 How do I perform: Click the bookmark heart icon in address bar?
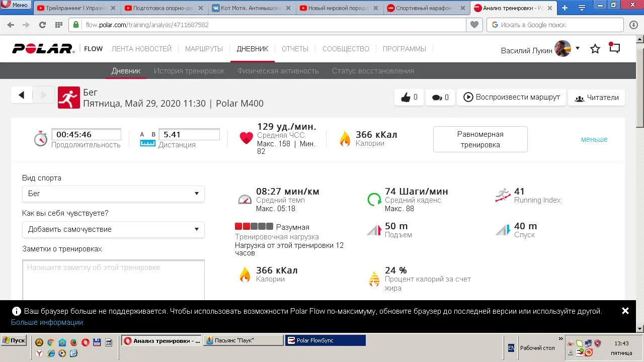coord(474,25)
